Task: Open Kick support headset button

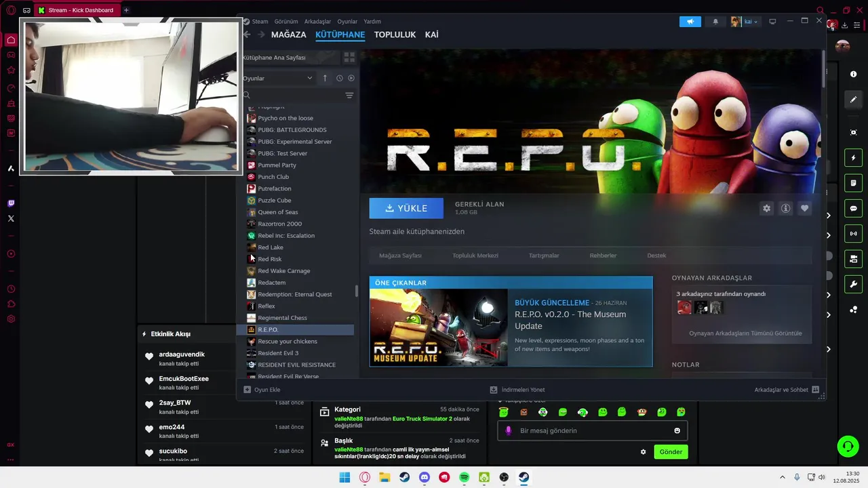Action: pyautogui.click(x=848, y=446)
